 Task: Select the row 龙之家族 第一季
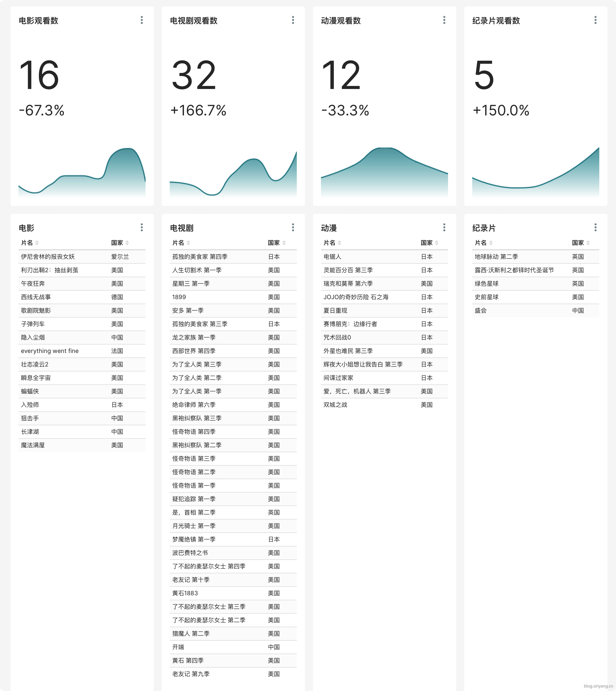click(x=233, y=338)
